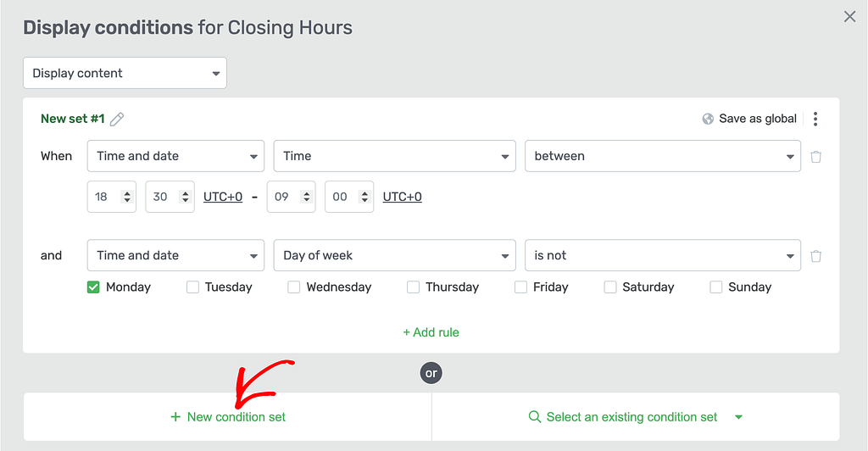Uncheck the Monday checkbox
This screenshot has height=451, width=868.
tap(93, 287)
